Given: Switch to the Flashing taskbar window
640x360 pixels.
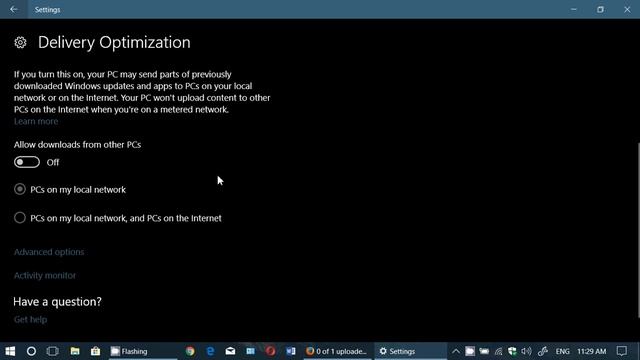Looking at the screenshot, I should [143, 351].
